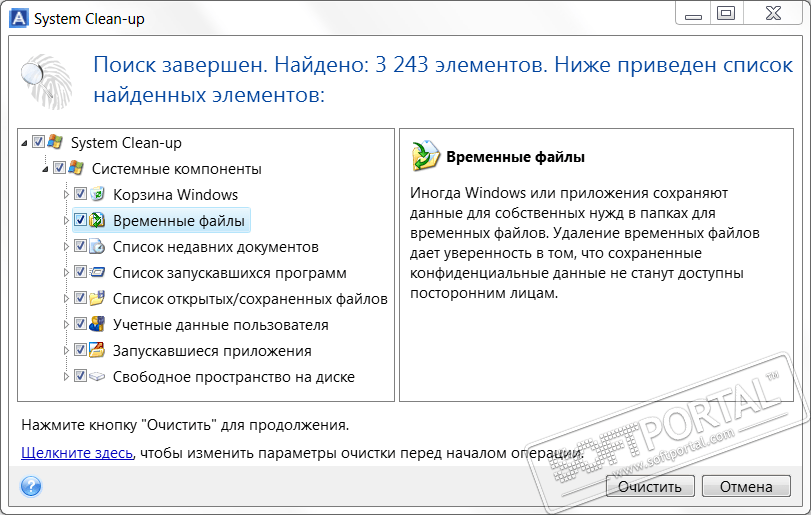The image size is (811, 515).
Task: Expand the Корзина Windows node
Action: tap(66, 194)
